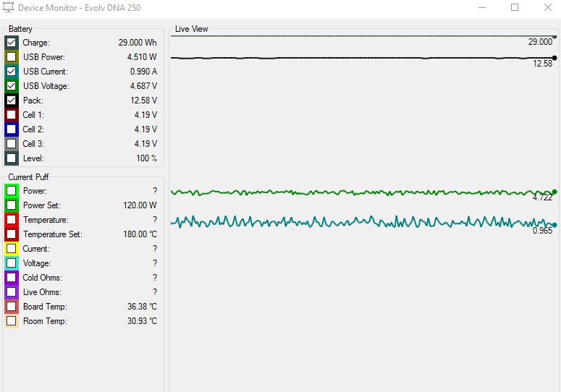
Task: Show Cell 3 in live view
Action: (12, 144)
